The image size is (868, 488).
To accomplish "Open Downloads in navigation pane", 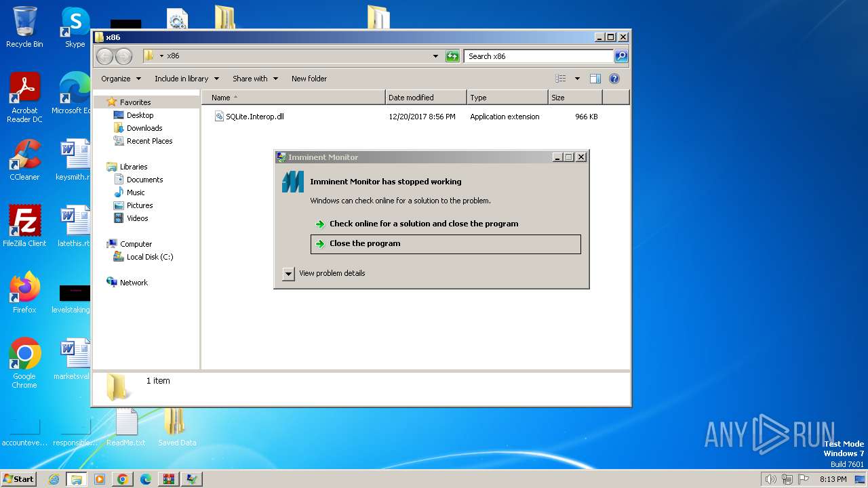I will [144, 128].
